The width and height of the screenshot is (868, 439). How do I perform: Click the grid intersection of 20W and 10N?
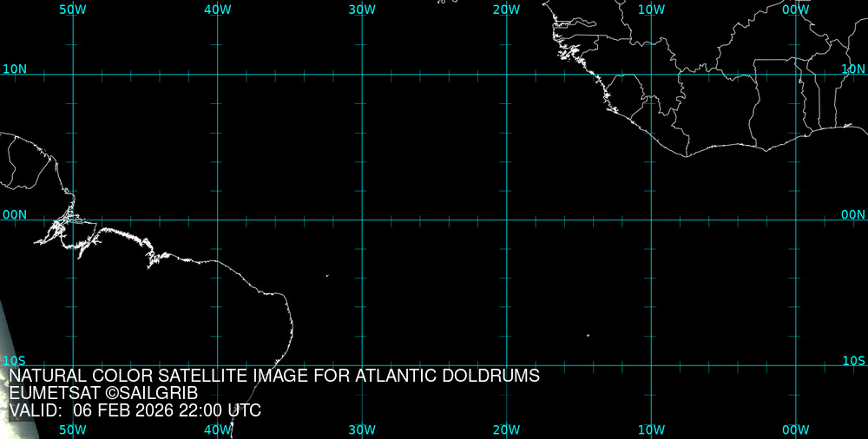[x=506, y=75]
